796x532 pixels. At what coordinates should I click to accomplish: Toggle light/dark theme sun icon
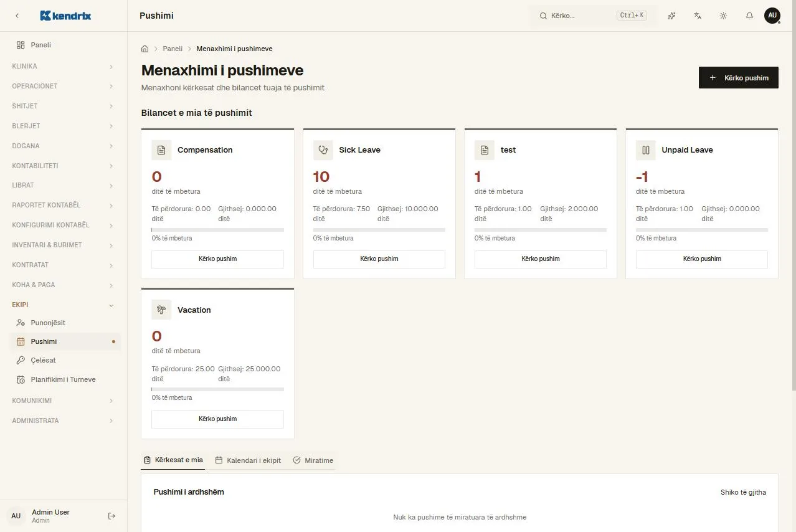tap(723, 16)
